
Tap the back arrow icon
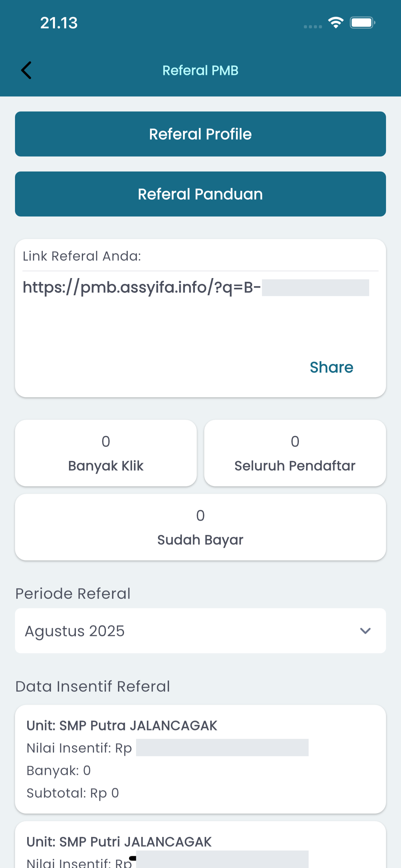(x=26, y=70)
